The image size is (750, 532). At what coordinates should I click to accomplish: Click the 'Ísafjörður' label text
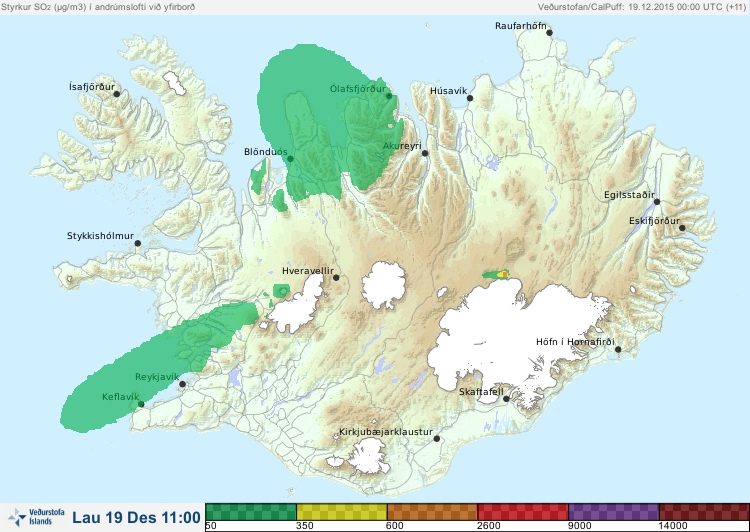pyautogui.click(x=92, y=87)
